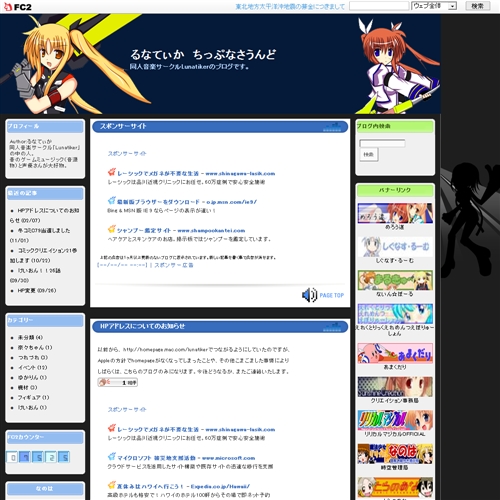The height and width of the screenshot is (500, 500).
Task: Open first レーシック ad link shinagawa-lasik.com
Action: 196,173
